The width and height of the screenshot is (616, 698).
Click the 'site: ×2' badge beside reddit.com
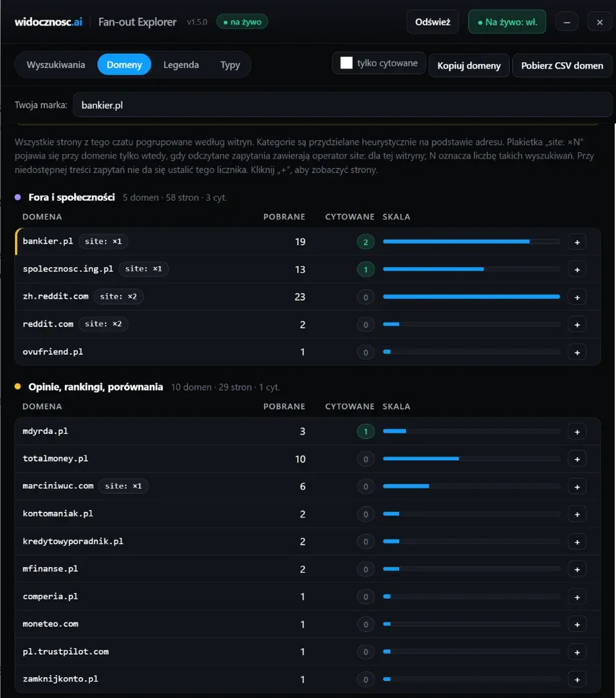(x=104, y=324)
